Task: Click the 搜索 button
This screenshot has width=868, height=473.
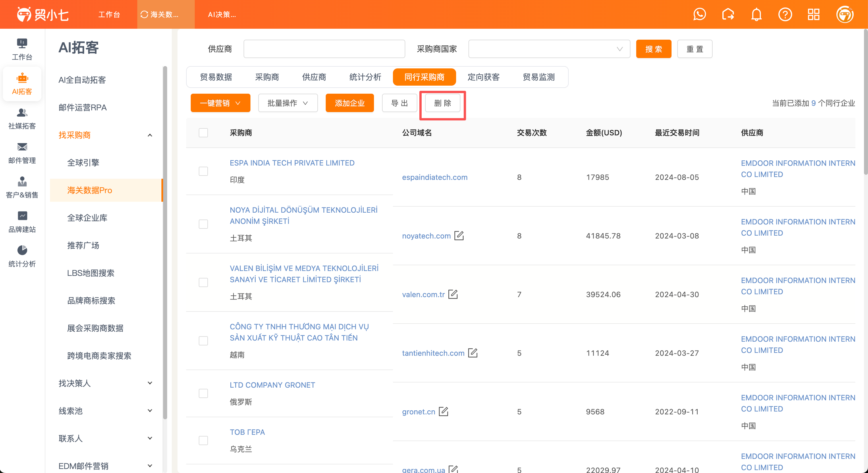Action: tap(653, 49)
